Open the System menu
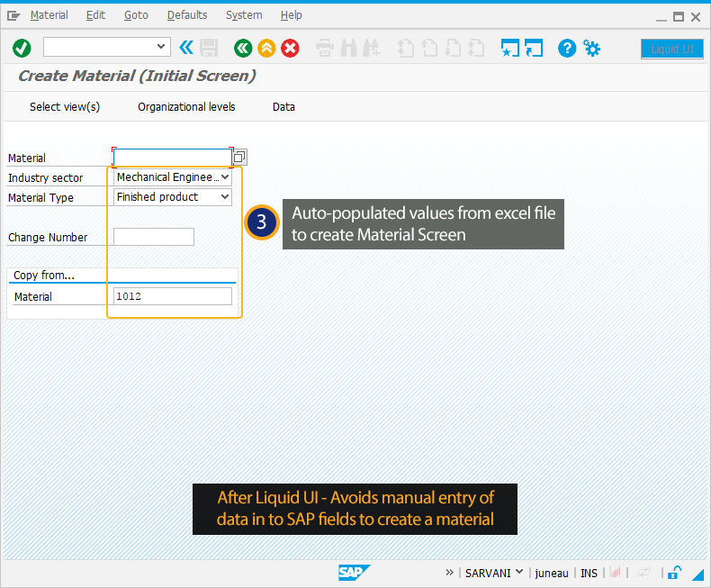Viewport: 711px width, 588px height. click(244, 15)
